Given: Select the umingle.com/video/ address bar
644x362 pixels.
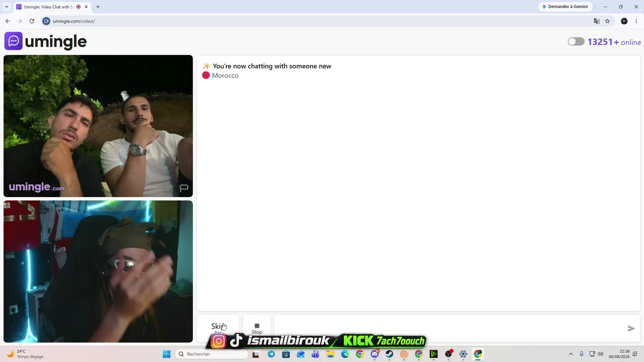Looking at the screenshot, I should pos(73,21).
